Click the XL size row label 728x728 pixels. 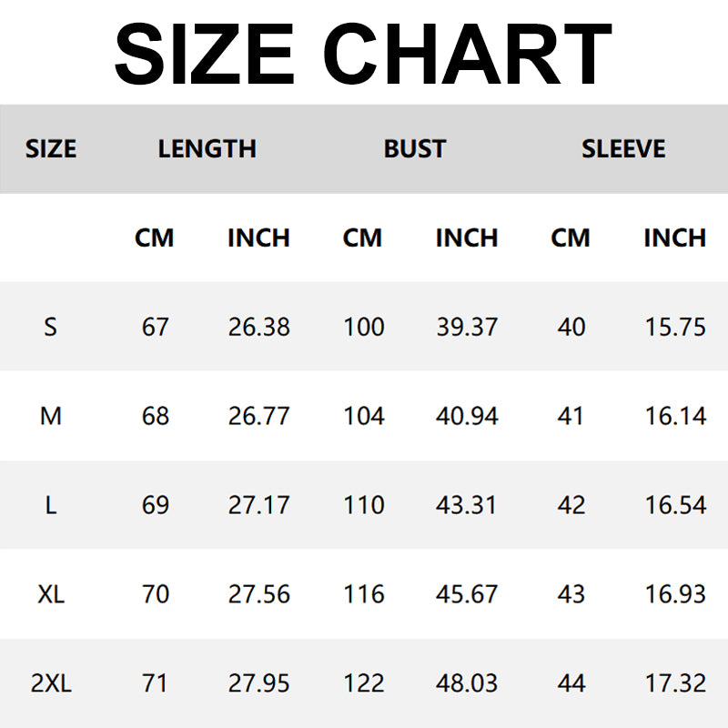[51, 594]
